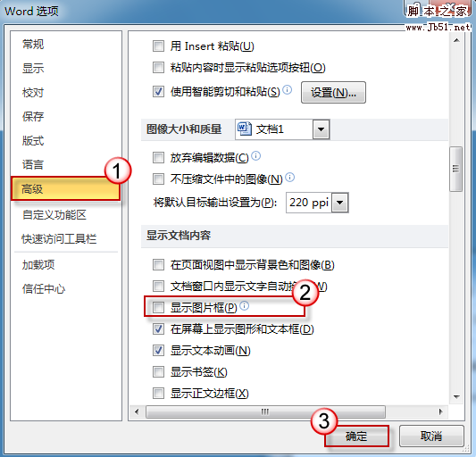Click info icon next to 不压缩文件中的图像
This screenshot has height=457, width=476.
click(290, 178)
